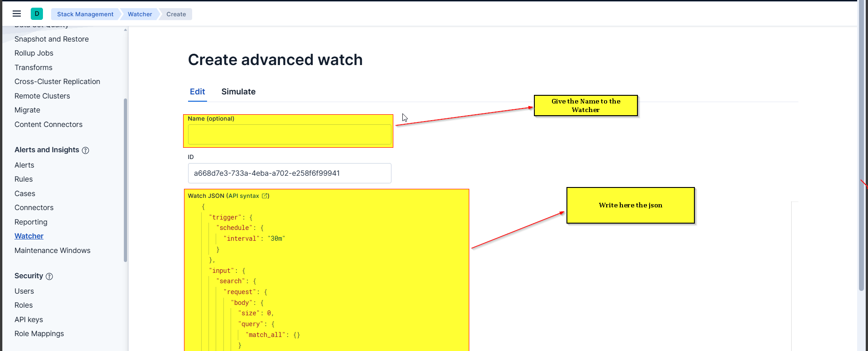This screenshot has width=868, height=351.
Task: Select the Edit tab
Action: 197,92
